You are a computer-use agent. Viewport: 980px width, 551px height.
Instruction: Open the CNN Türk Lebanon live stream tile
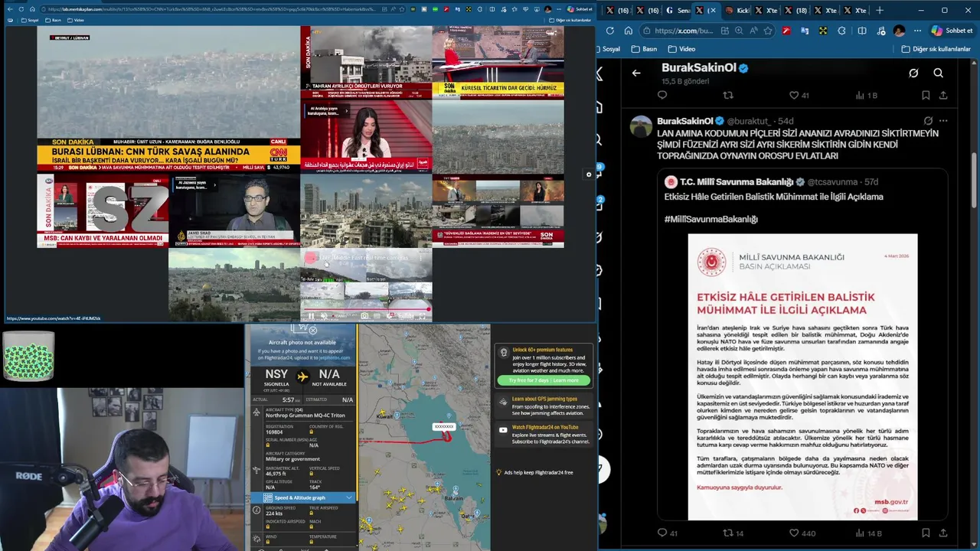[168, 99]
